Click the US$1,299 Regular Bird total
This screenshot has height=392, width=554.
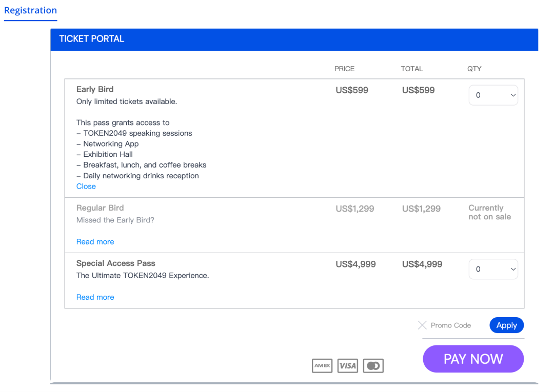pyautogui.click(x=421, y=209)
